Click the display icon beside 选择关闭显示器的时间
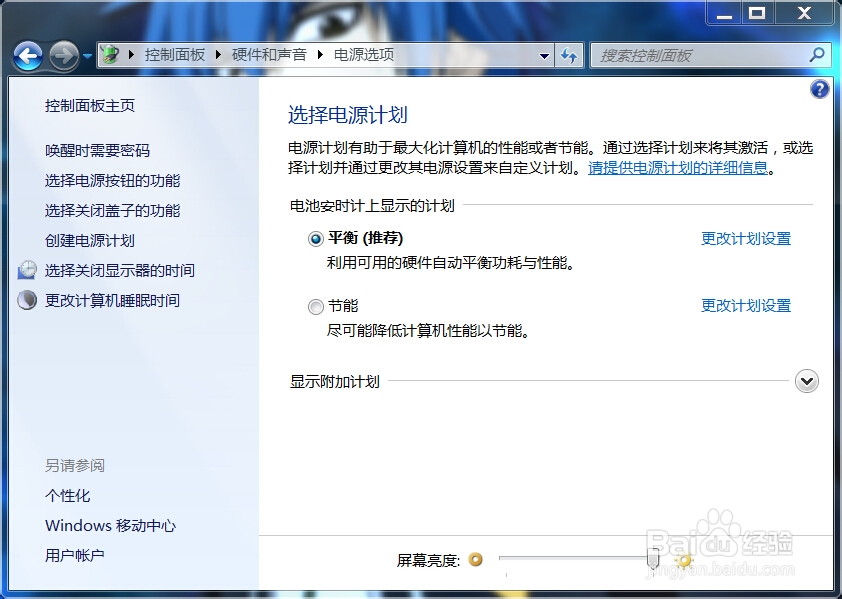The image size is (842, 599). pos(26,270)
